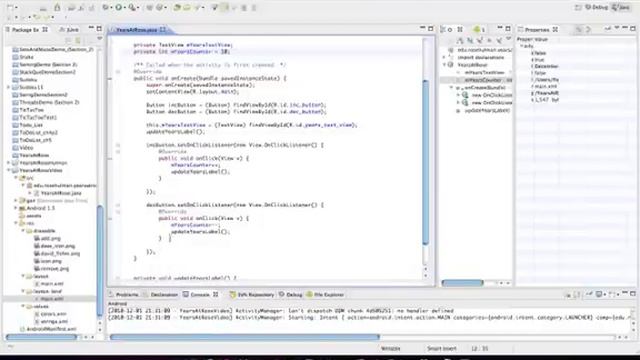Screen dimensions: 640x360
Task: Collapse the YearsAtRoseVideo project
Action: coord(9,170)
